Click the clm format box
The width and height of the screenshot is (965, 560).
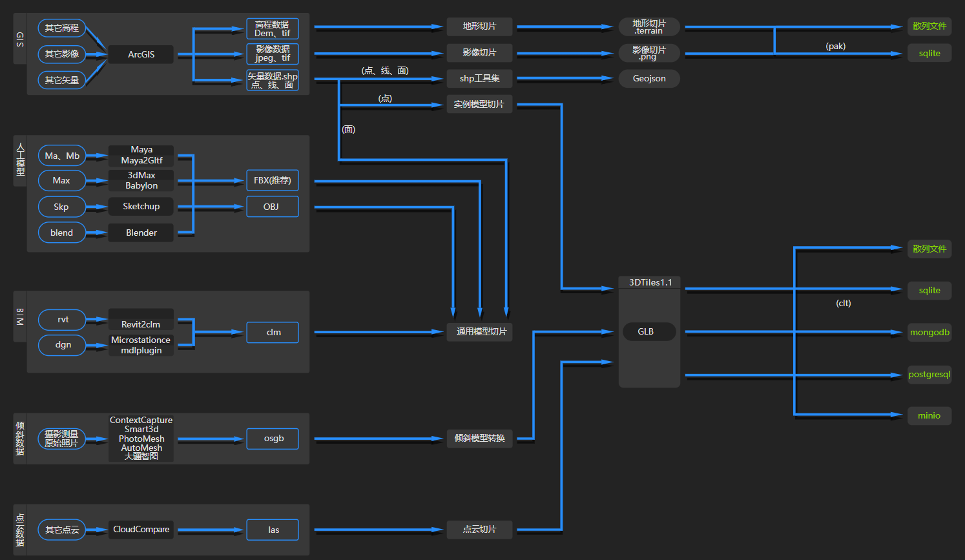click(x=273, y=332)
